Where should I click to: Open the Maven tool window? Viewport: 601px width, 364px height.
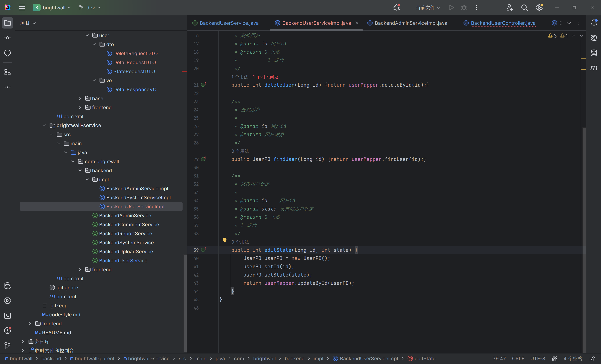click(x=594, y=68)
